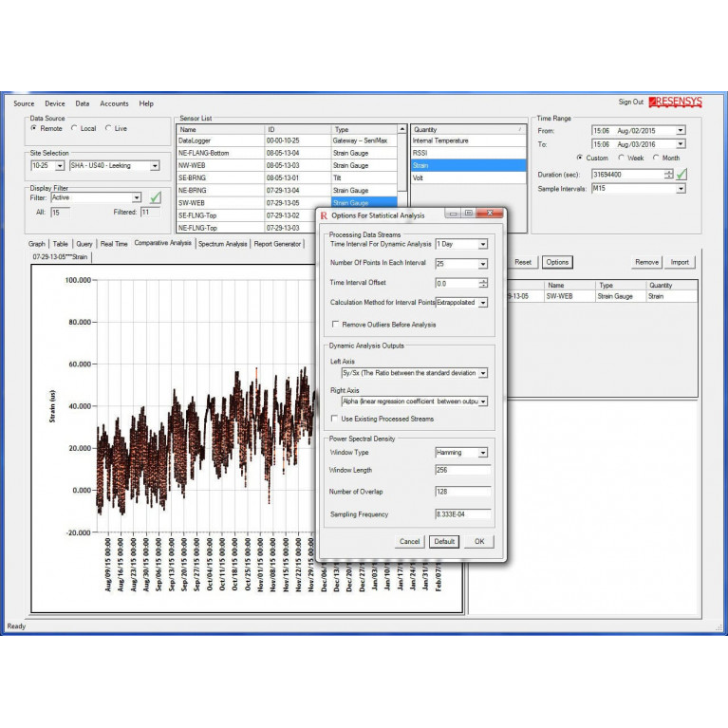Increment the Time Interval Offset spinner
Viewport: 728px width, 728px height.
pyautogui.click(x=484, y=280)
